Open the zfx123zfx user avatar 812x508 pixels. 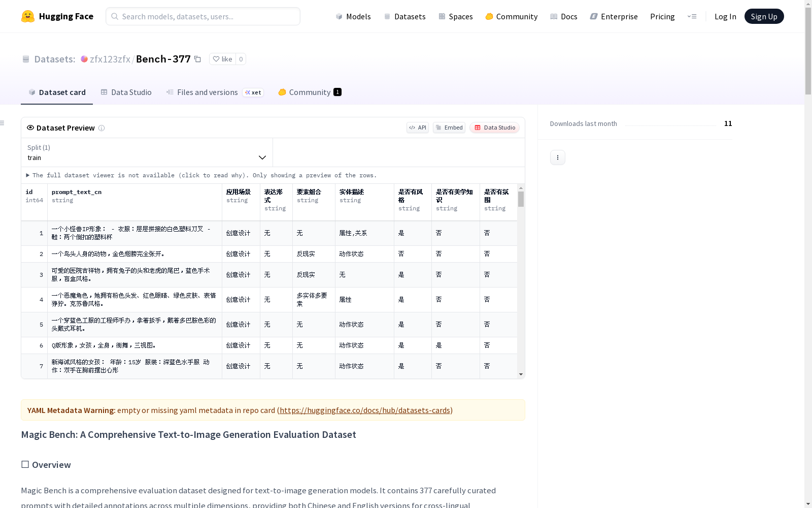tap(84, 59)
